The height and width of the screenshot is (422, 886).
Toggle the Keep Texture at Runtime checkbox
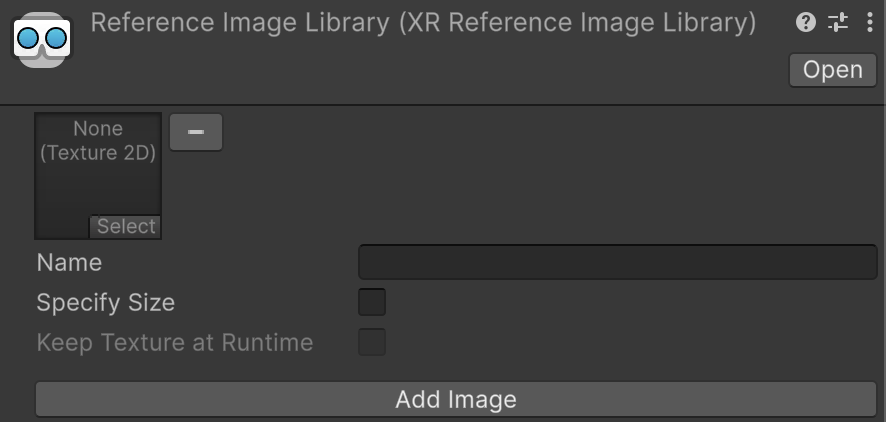coord(372,342)
